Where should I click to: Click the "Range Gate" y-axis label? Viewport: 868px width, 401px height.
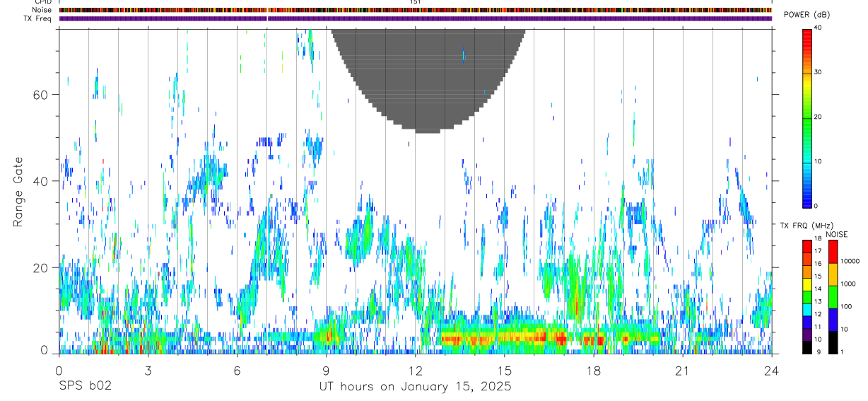tap(18, 191)
